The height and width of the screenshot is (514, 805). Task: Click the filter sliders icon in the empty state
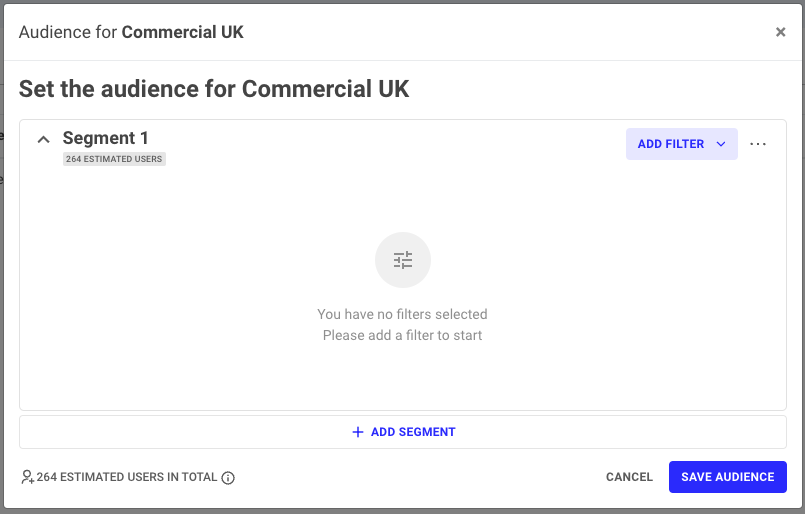pos(403,260)
